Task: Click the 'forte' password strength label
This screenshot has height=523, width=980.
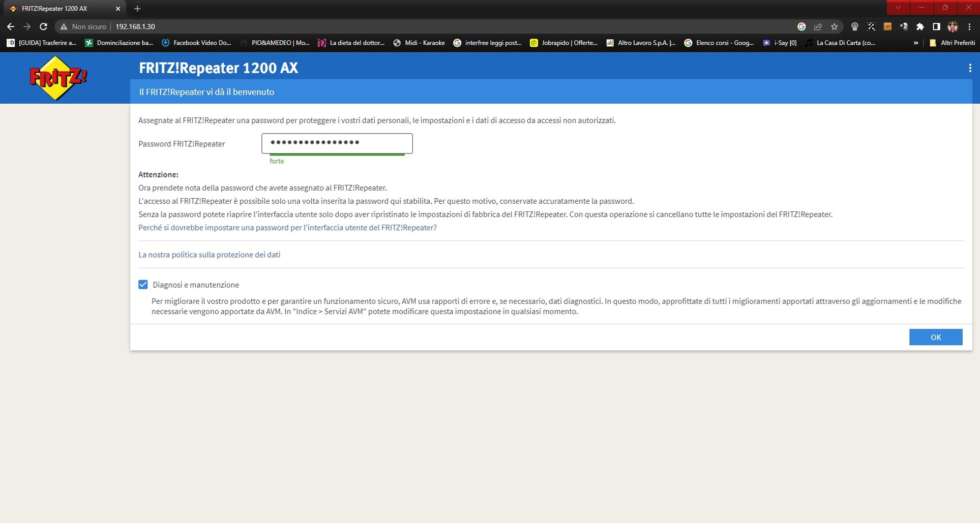Action: pyautogui.click(x=277, y=161)
